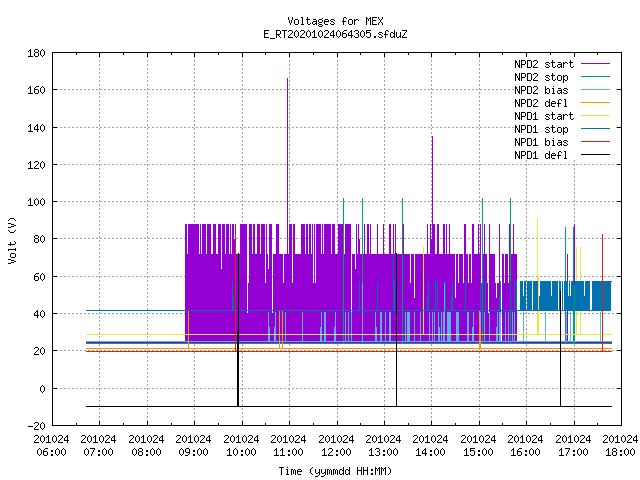Click the 12:00 time axis label
The height and width of the screenshot is (480, 640).
pos(336,453)
